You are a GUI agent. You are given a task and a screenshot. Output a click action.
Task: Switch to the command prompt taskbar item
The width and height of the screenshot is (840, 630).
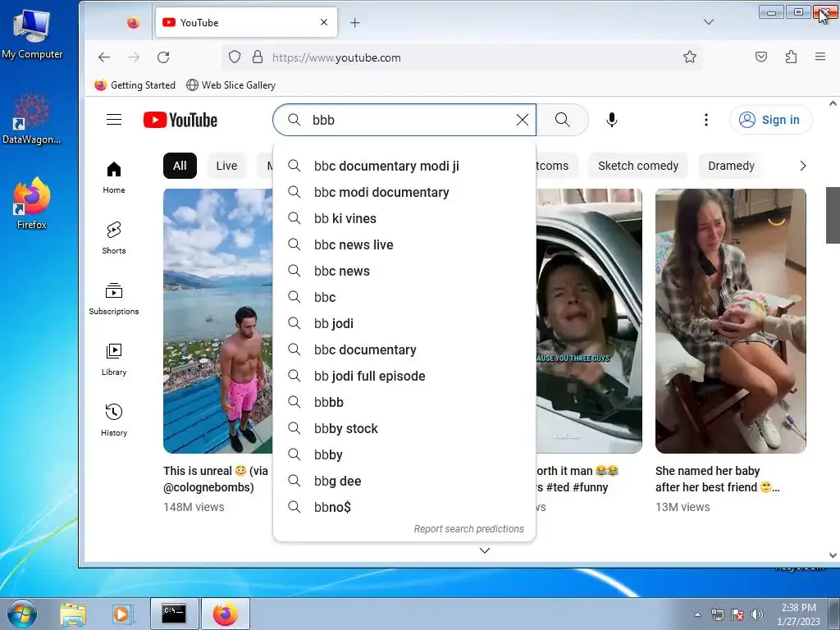(x=174, y=614)
